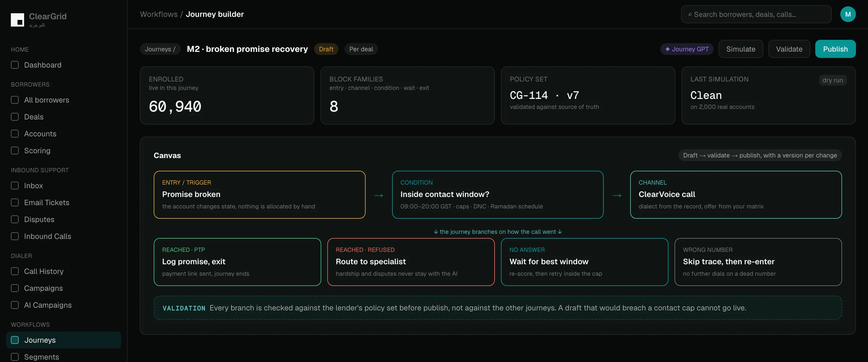Click the Enrolled 60,940 card

227,95
